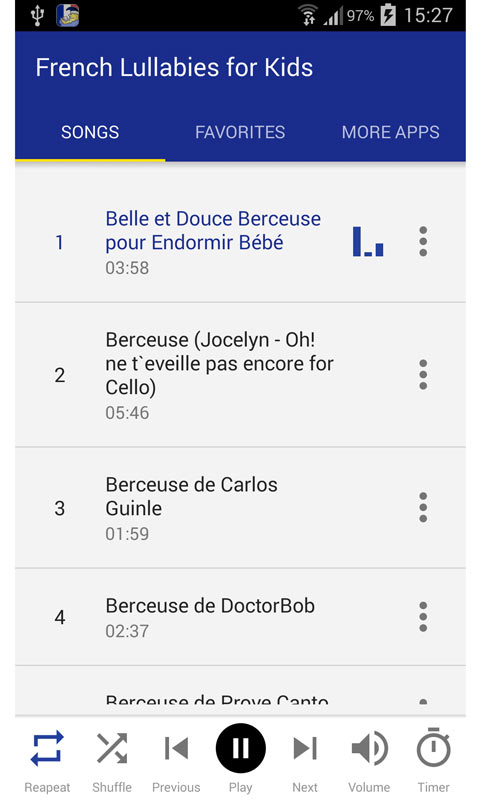
Task: Skip to the previous track
Action: point(176,748)
